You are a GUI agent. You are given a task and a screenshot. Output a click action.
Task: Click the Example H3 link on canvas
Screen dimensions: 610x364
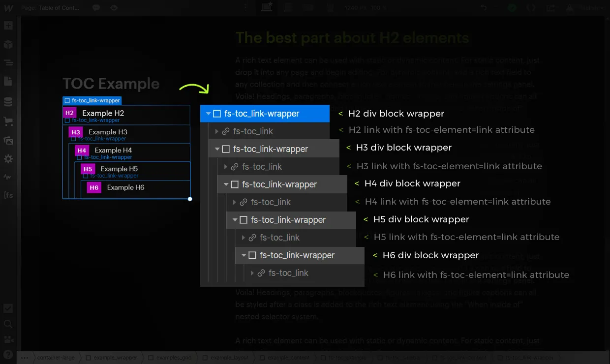click(x=108, y=132)
